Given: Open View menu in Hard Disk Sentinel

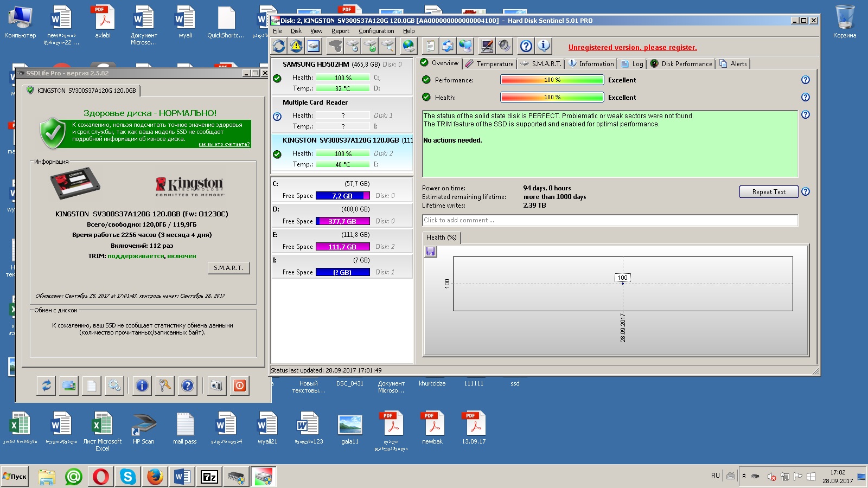Looking at the screenshot, I should pos(316,31).
